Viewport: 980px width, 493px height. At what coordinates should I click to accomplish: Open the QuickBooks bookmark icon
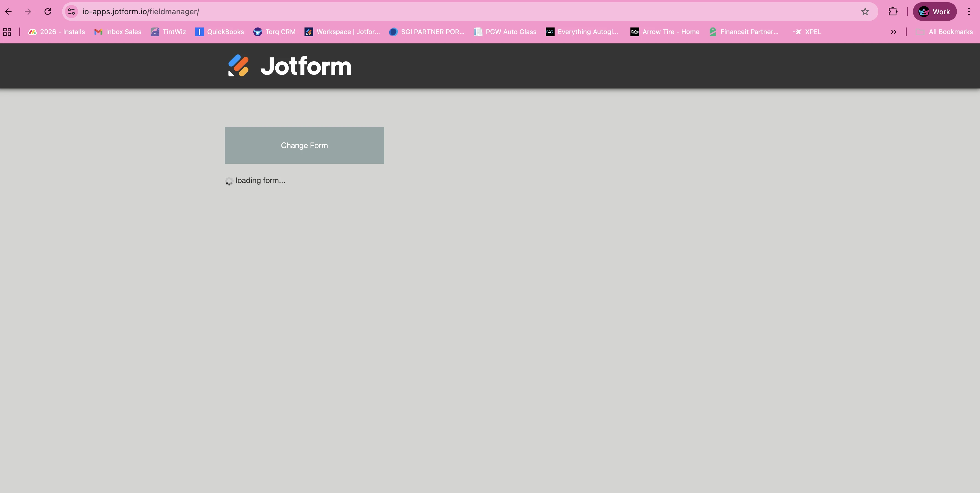click(x=199, y=32)
